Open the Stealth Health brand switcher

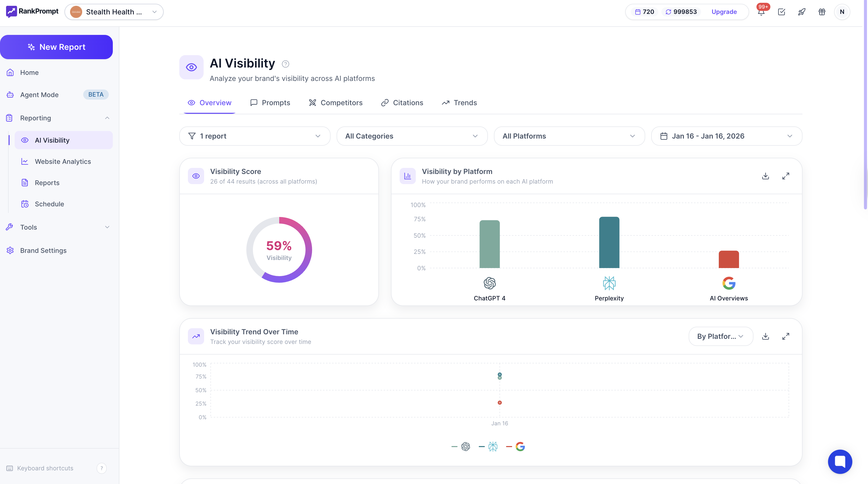tap(114, 12)
